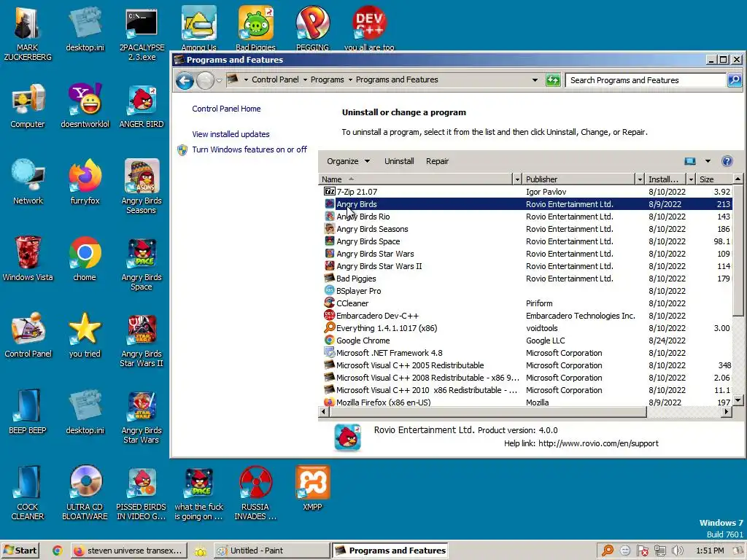Click the Uninstall toolbar button
The width and height of the screenshot is (747, 560).
point(399,161)
